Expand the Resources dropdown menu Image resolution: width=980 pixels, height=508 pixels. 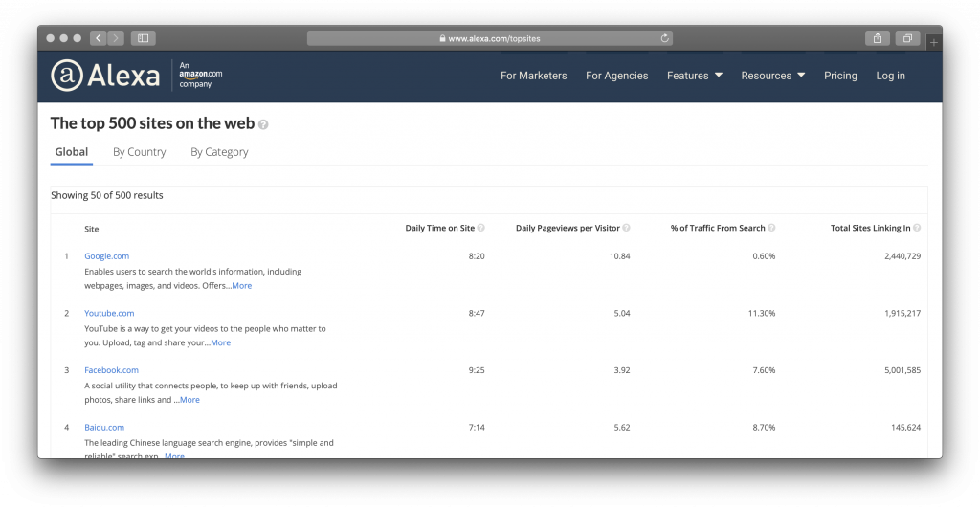tap(772, 76)
